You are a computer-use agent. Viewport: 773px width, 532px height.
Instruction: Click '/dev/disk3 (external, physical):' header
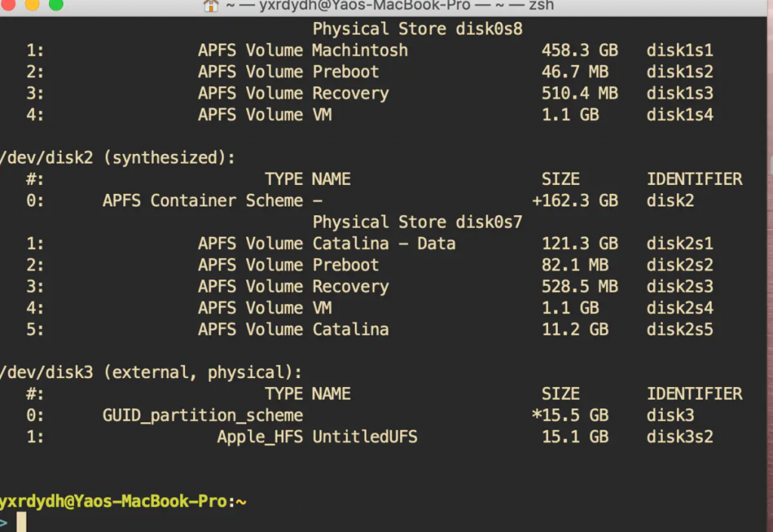click(x=151, y=373)
